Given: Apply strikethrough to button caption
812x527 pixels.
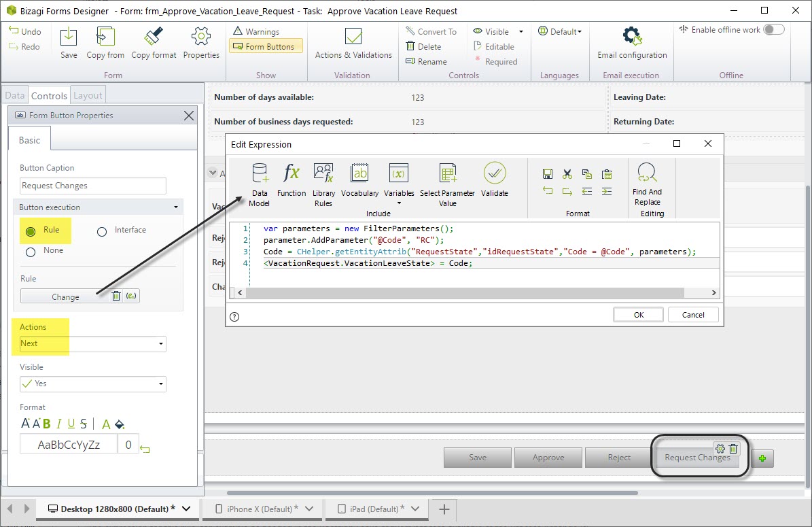Looking at the screenshot, I should (84, 424).
